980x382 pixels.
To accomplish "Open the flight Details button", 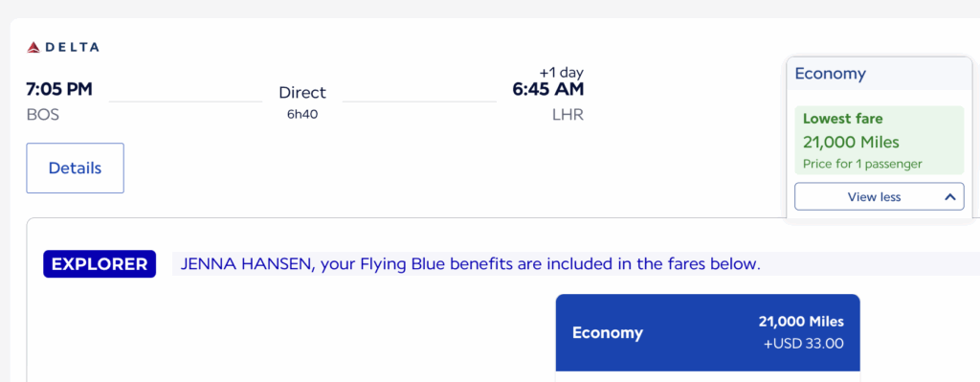I will click(75, 169).
